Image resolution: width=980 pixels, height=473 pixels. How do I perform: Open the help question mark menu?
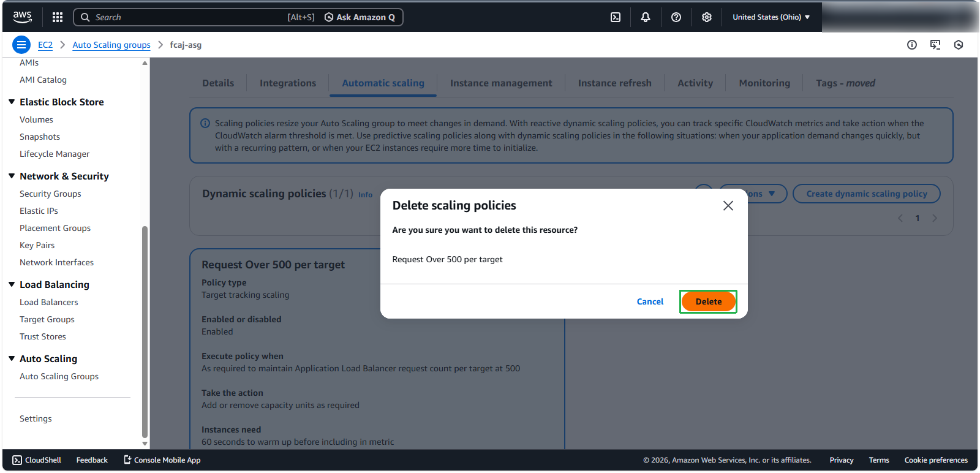point(676,17)
